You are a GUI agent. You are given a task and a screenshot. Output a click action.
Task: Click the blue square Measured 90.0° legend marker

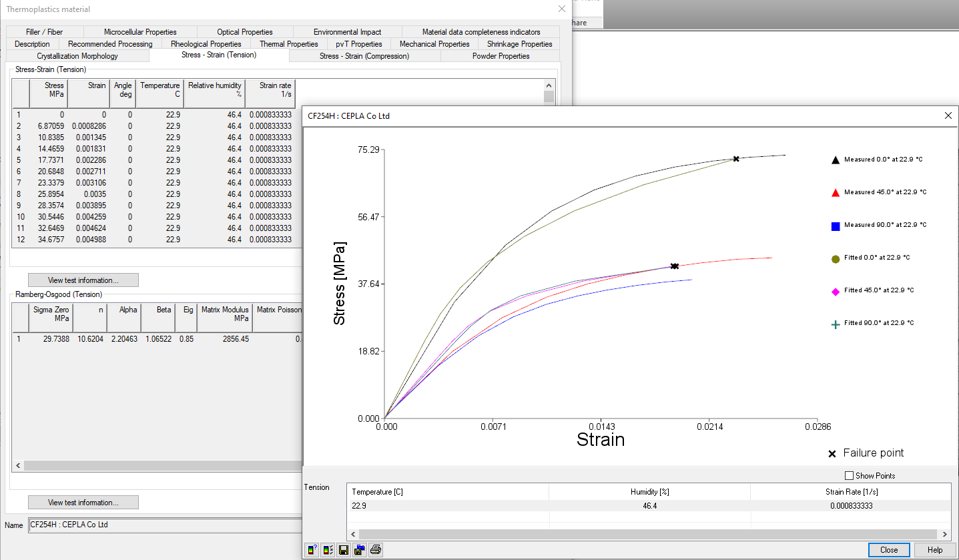pos(835,226)
